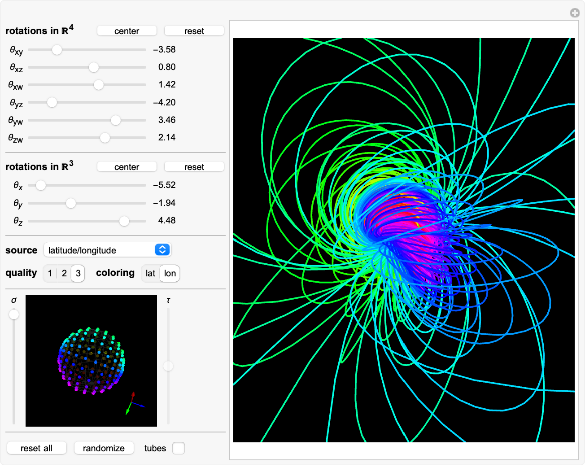
Task: Click the main Hopf fibration 3D view
Action: pyautogui.click(x=404, y=240)
